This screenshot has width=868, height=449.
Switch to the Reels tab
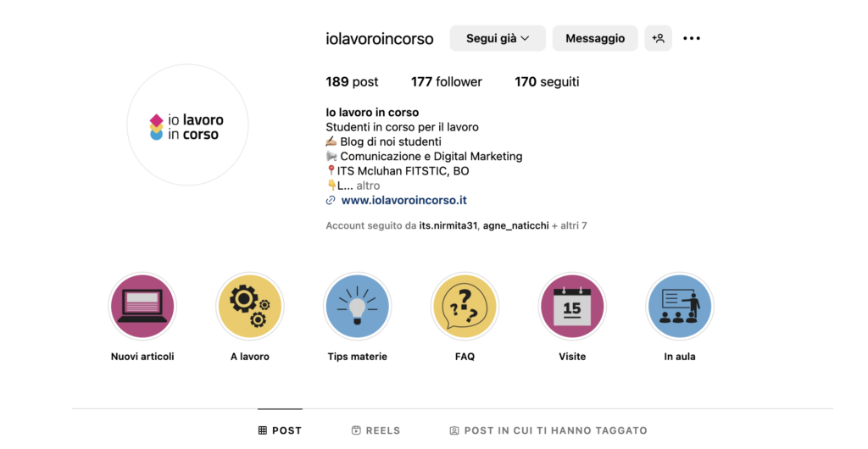[376, 430]
